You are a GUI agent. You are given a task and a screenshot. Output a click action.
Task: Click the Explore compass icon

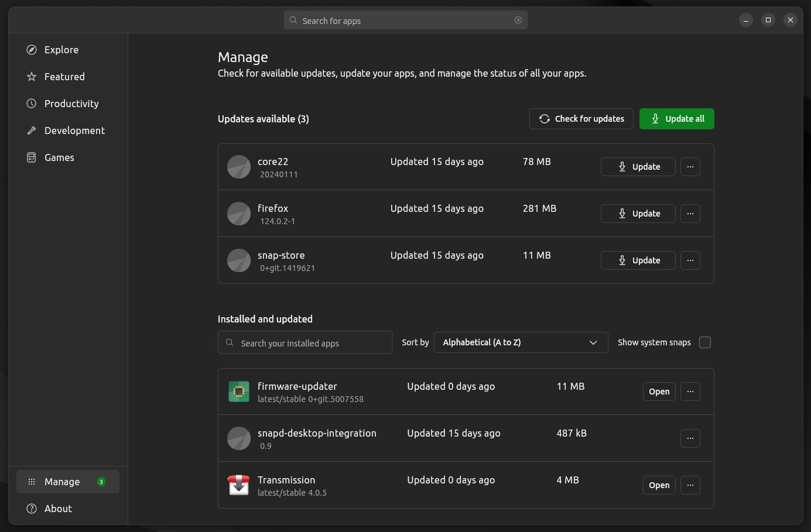(32, 50)
